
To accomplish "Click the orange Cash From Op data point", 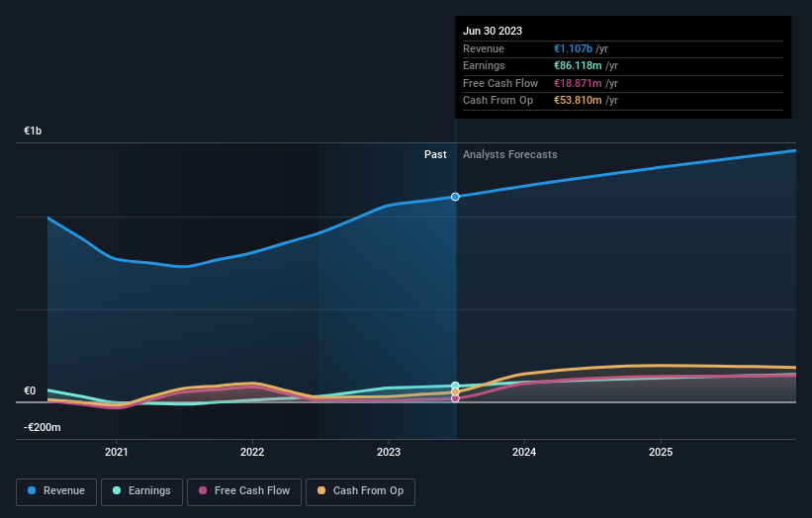I will point(455,392).
